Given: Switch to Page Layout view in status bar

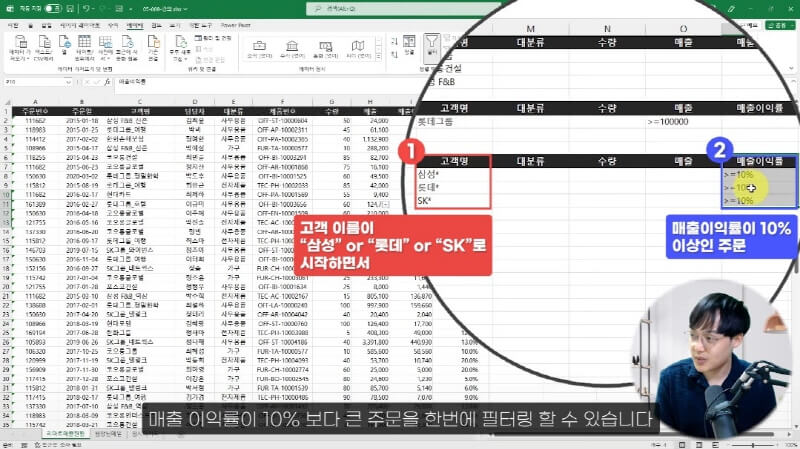Looking at the screenshot, I should 699,445.
